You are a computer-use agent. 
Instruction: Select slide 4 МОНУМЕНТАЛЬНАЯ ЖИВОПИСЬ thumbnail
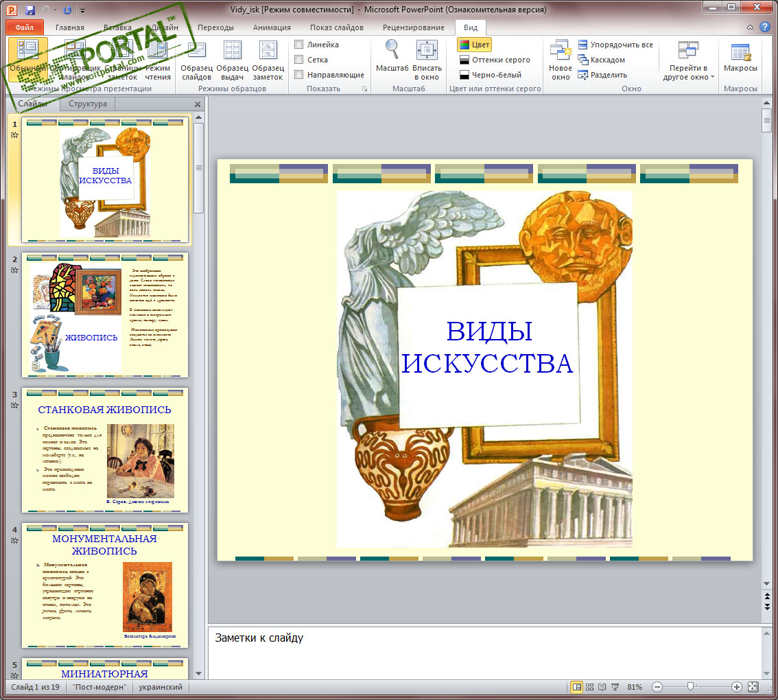[105, 585]
